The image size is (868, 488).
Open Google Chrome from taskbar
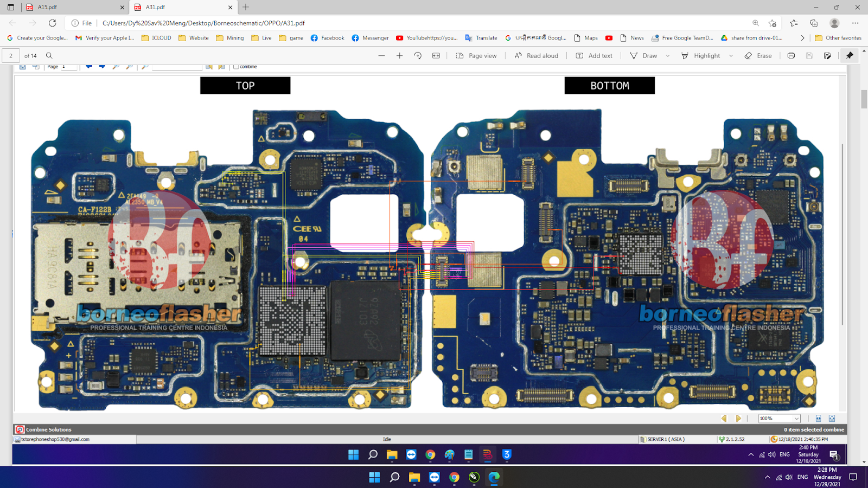(x=455, y=477)
